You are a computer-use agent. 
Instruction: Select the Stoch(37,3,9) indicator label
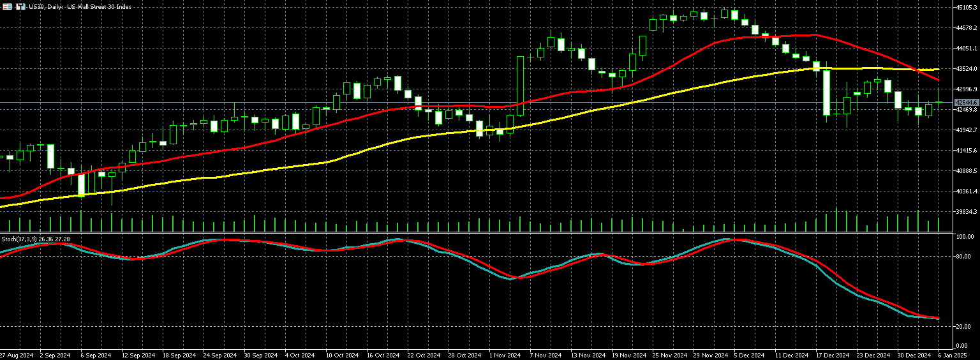(x=36, y=239)
